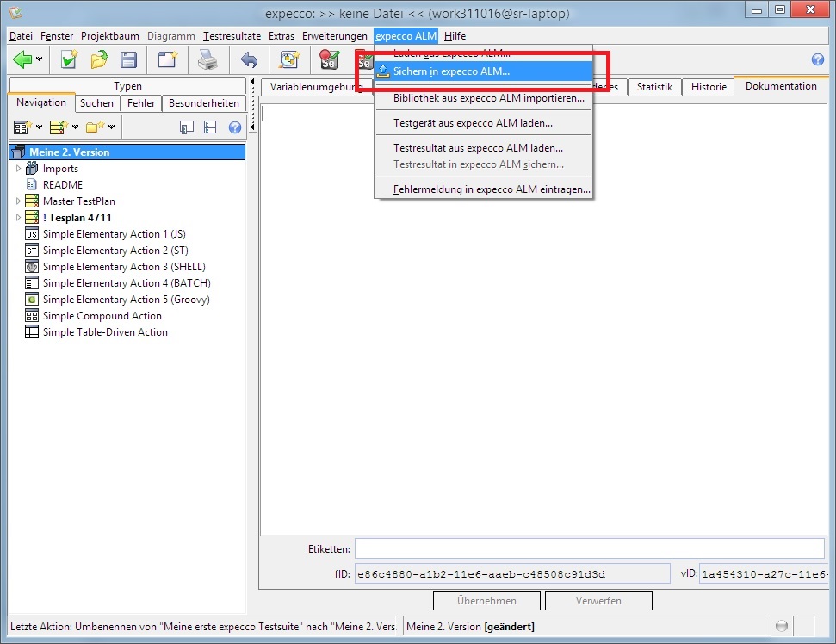Switch to the Suchen tab
Image resolution: width=836 pixels, height=644 pixels.
[x=96, y=103]
